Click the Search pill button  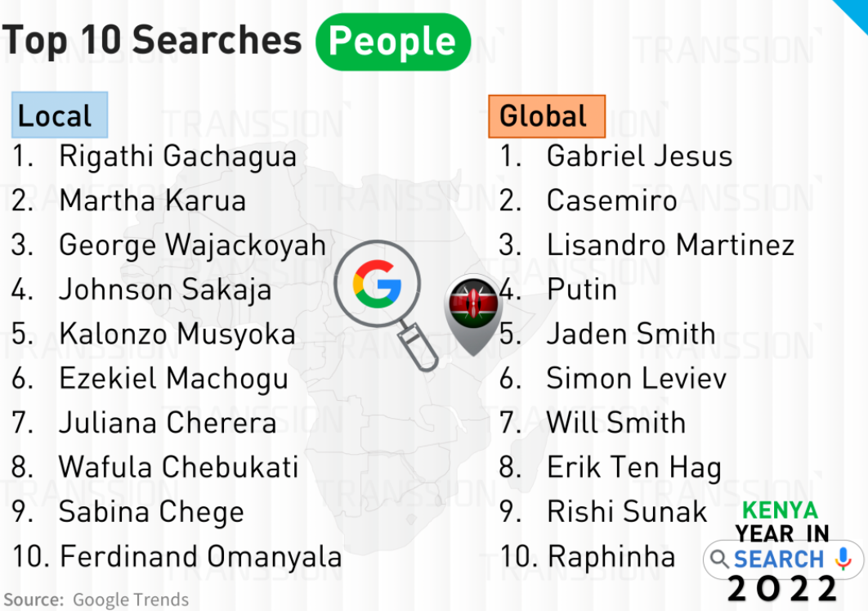[x=781, y=559]
